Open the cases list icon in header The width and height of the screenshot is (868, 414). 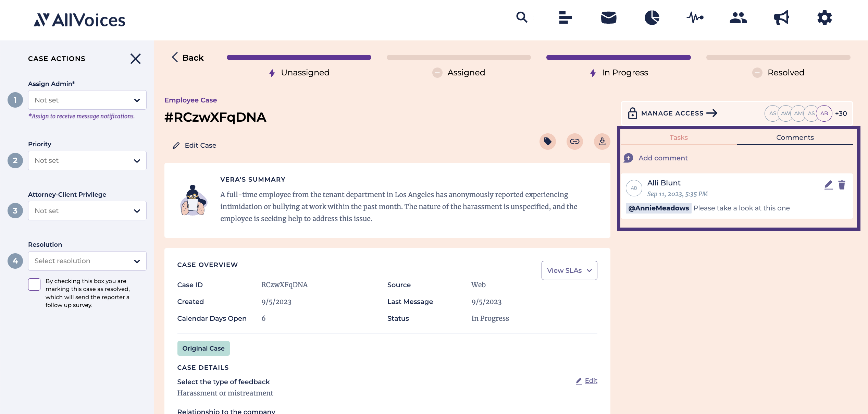tap(565, 17)
